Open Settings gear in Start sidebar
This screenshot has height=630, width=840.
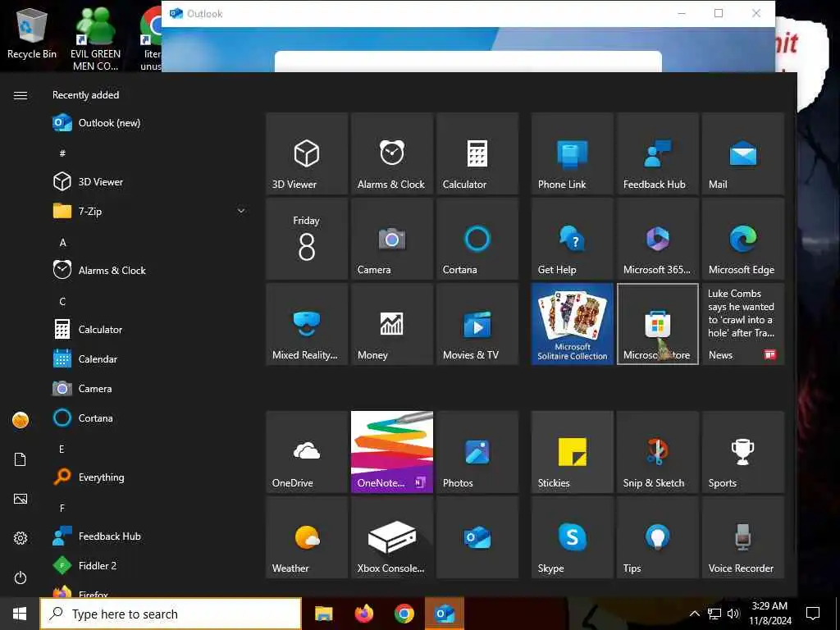21,538
